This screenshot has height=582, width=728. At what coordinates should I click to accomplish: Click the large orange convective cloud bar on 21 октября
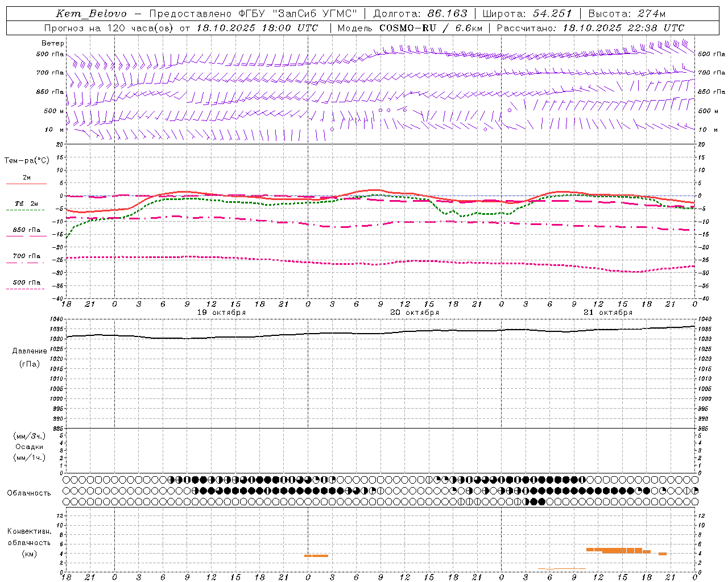click(x=618, y=550)
